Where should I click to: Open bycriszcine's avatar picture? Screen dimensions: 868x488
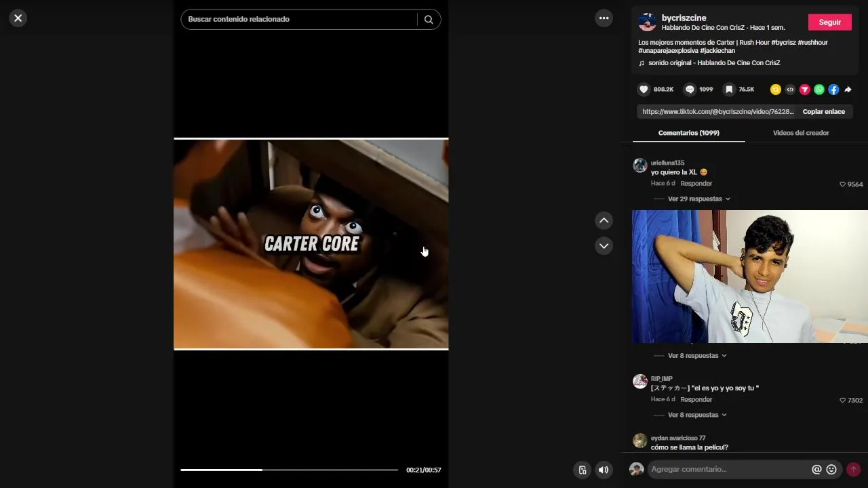click(648, 22)
